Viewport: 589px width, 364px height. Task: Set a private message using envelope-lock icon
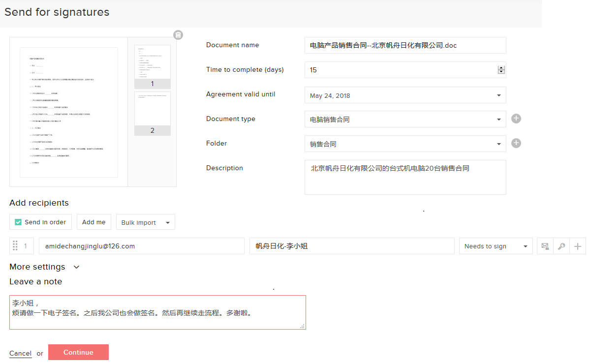click(x=545, y=245)
